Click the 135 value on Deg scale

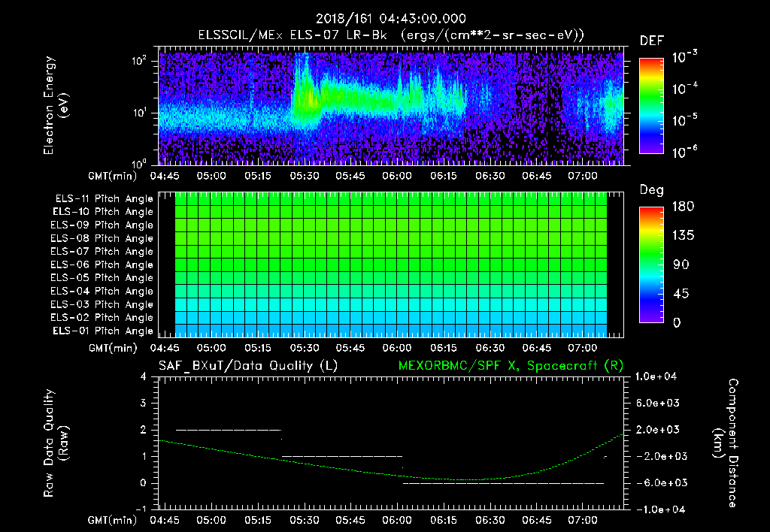click(x=683, y=235)
